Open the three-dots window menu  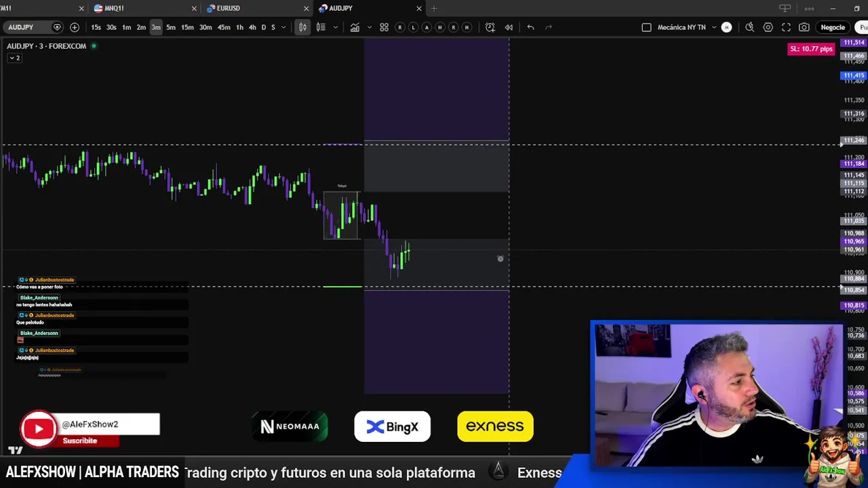(809, 8)
